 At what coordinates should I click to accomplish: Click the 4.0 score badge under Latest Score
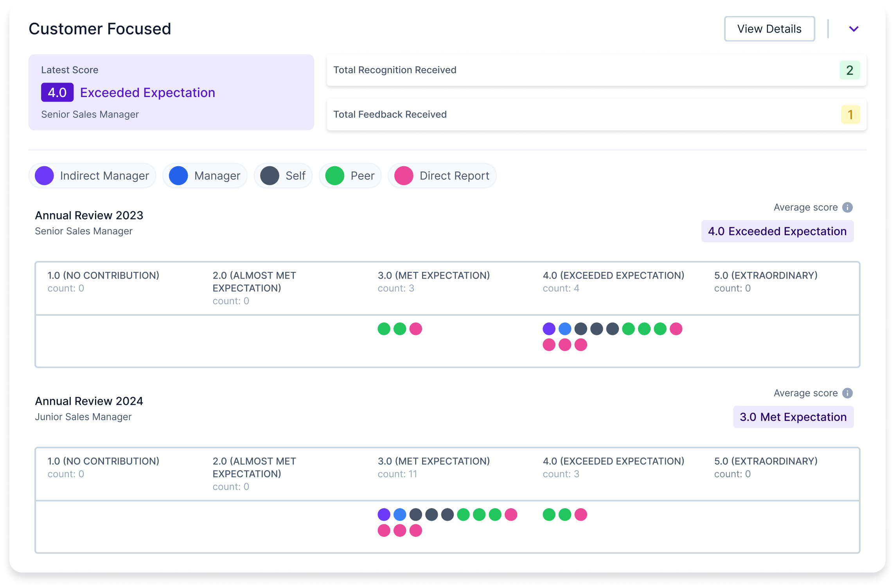point(57,93)
